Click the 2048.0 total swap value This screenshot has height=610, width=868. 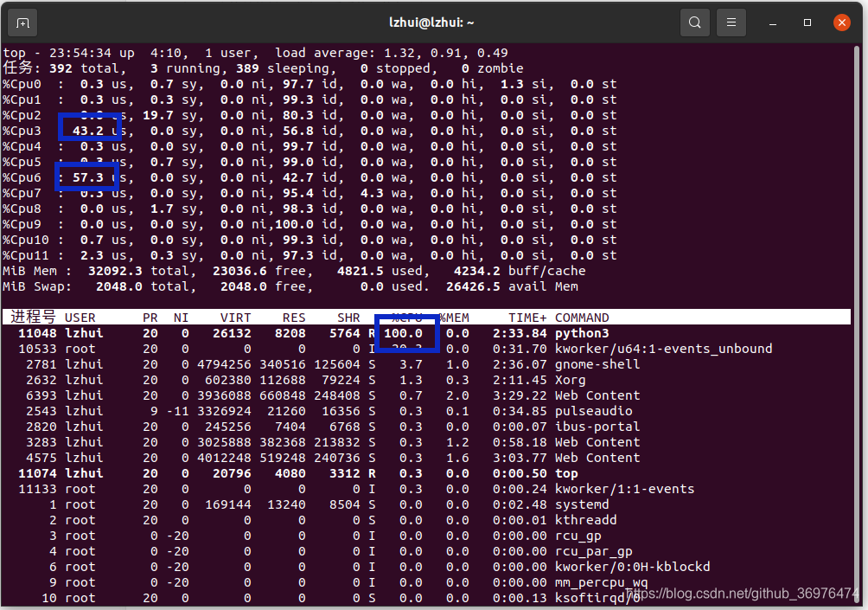coord(119,287)
